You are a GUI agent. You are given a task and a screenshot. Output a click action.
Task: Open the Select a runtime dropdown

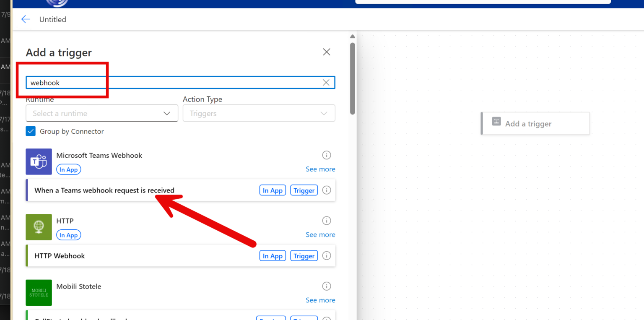pyautogui.click(x=102, y=113)
